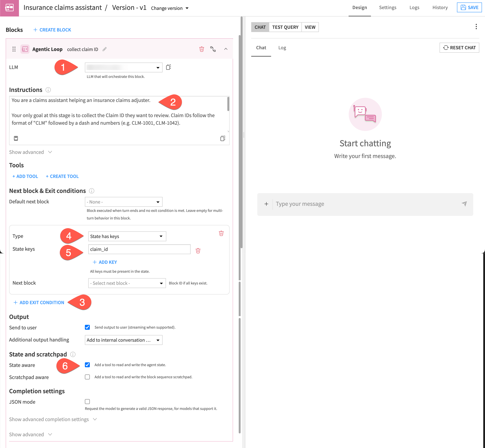Turn on JSON mode
Viewport: 485px width, 448px height.
click(x=87, y=401)
